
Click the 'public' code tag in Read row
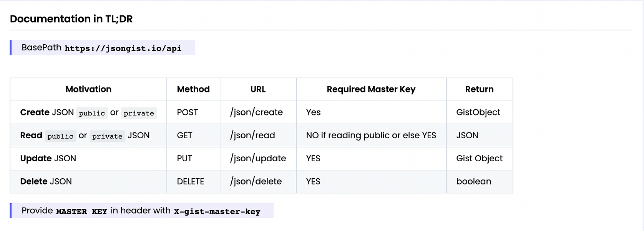coord(60,136)
